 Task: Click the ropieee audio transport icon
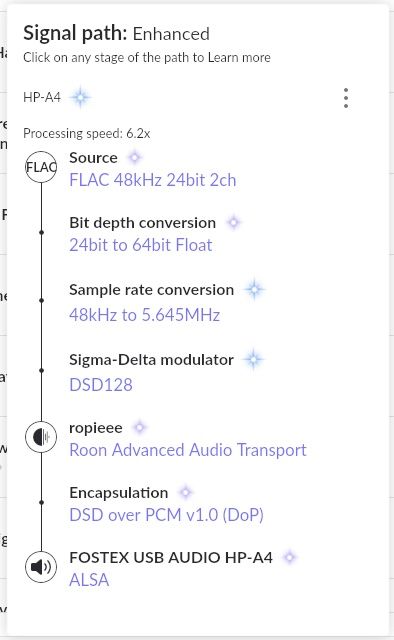pyautogui.click(x=41, y=437)
